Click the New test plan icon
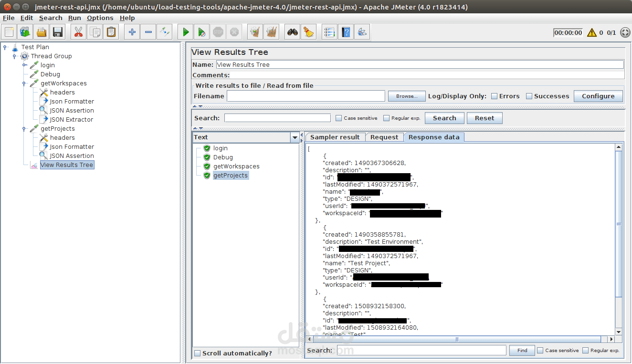The width and height of the screenshot is (632, 364). (9, 32)
